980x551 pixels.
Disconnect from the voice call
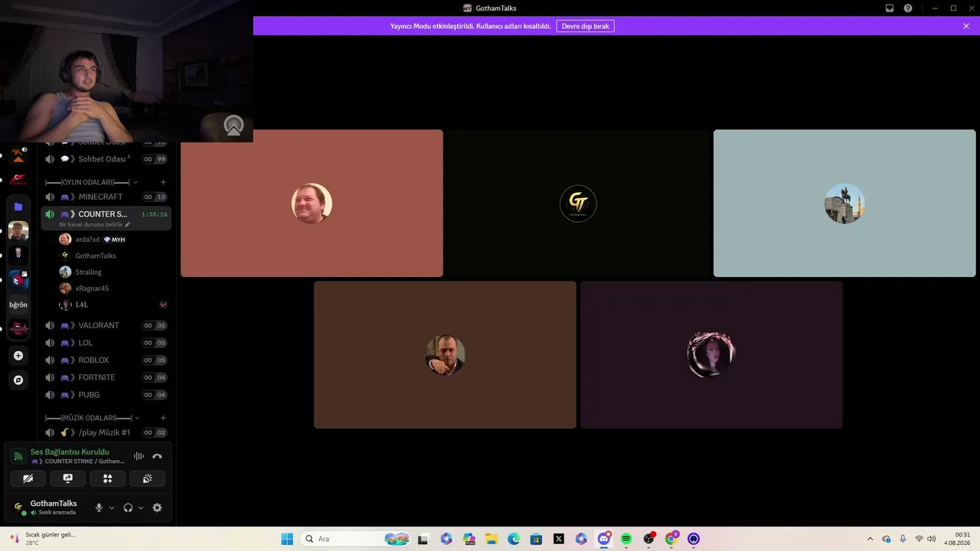pyautogui.click(x=157, y=456)
